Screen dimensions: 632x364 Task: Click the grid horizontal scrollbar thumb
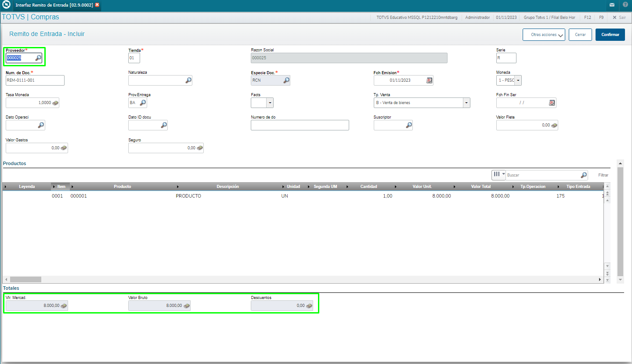[25, 279]
